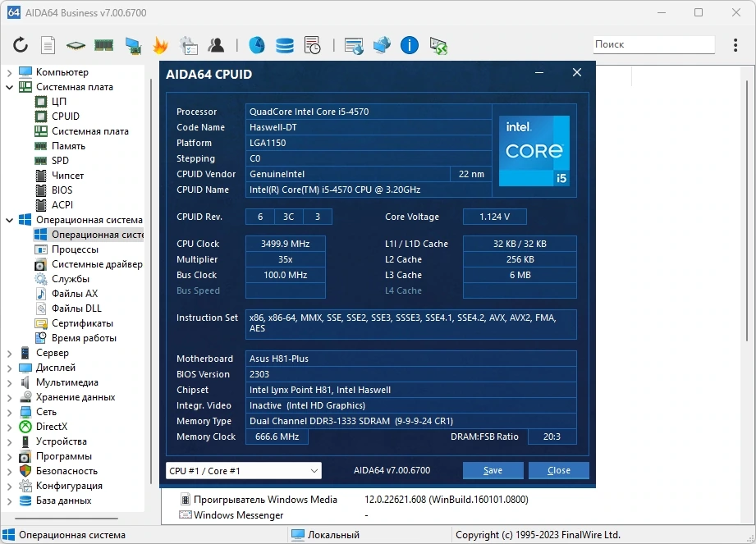Start the flame stability test icon
756x544 pixels.
click(x=160, y=45)
